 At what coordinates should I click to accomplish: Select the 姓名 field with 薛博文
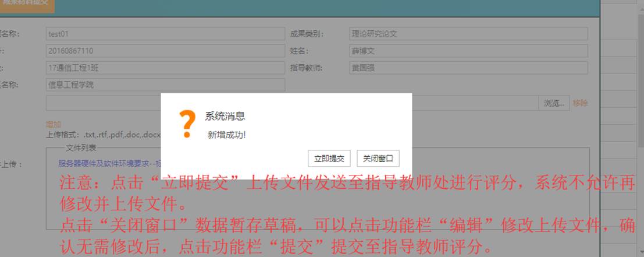coord(468,51)
